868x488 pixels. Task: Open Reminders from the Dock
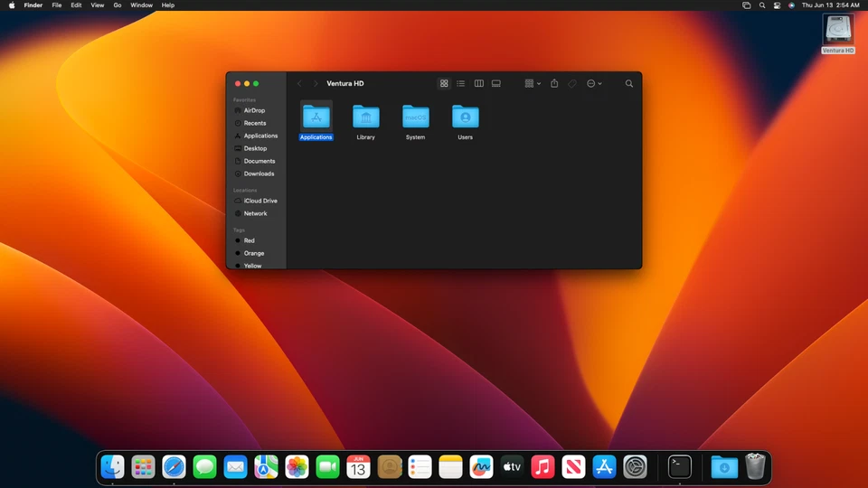click(x=420, y=467)
